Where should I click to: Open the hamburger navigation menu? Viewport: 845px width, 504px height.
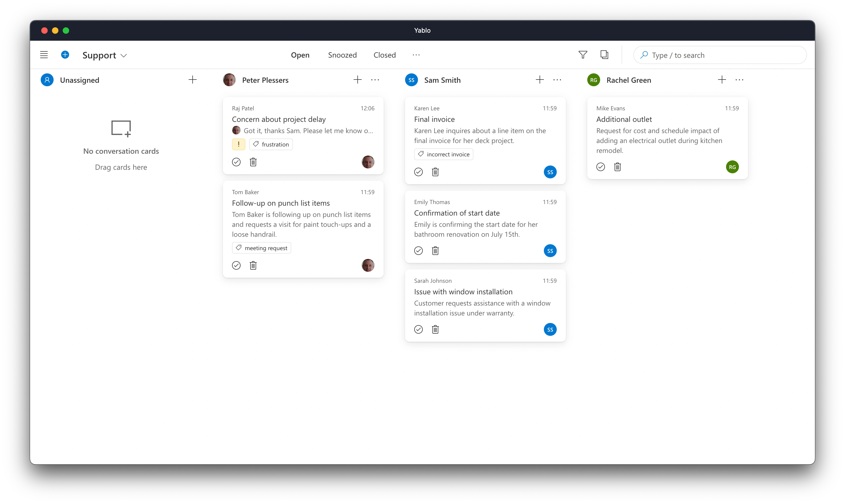click(43, 55)
